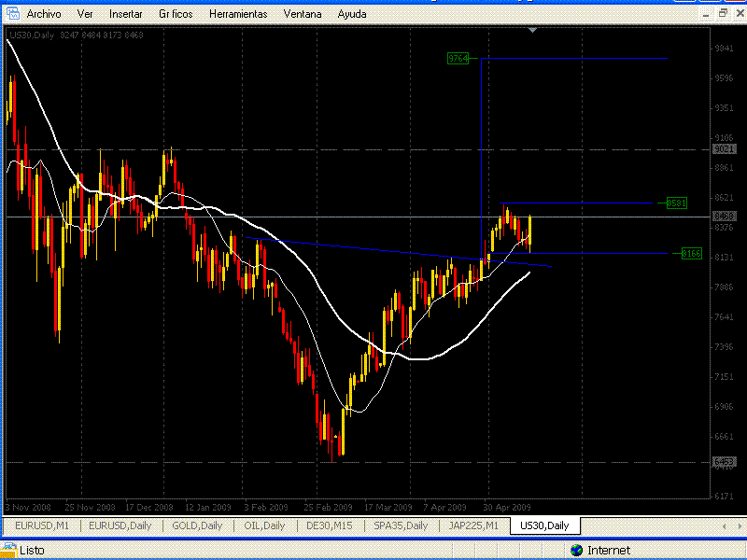Click the 9021 level tag on price axis
The image size is (747, 560).
[725, 149]
